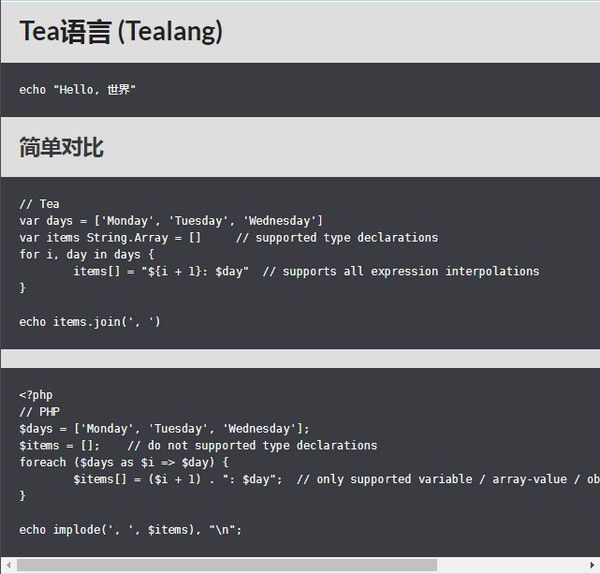Click the left scroll arrow of horizontal scrollbar

8,565
